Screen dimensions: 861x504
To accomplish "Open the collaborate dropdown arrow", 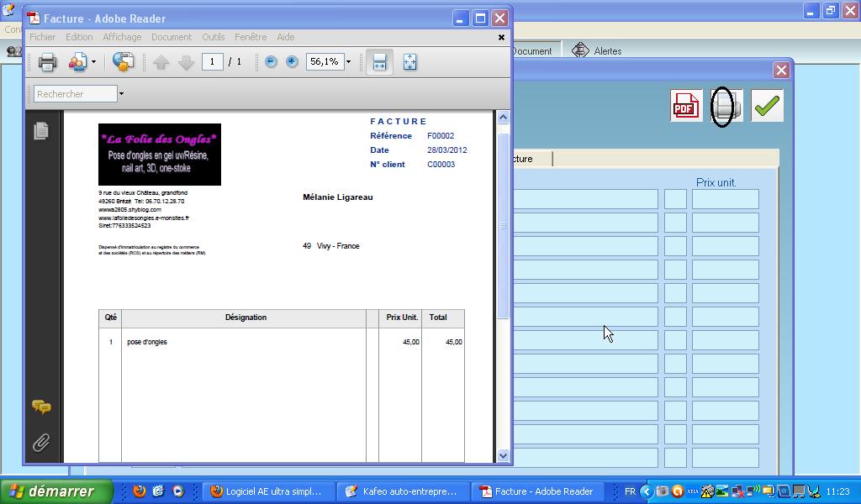I will coord(93,62).
